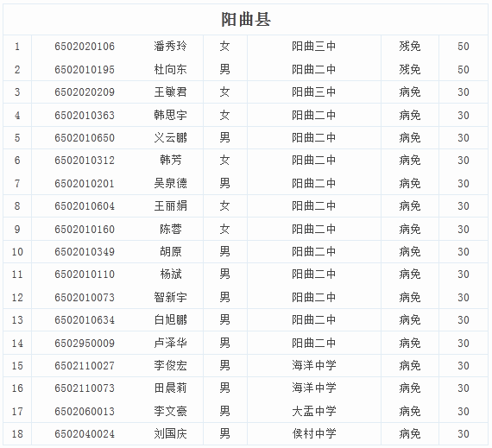Select the name 胡原

pos(170,251)
